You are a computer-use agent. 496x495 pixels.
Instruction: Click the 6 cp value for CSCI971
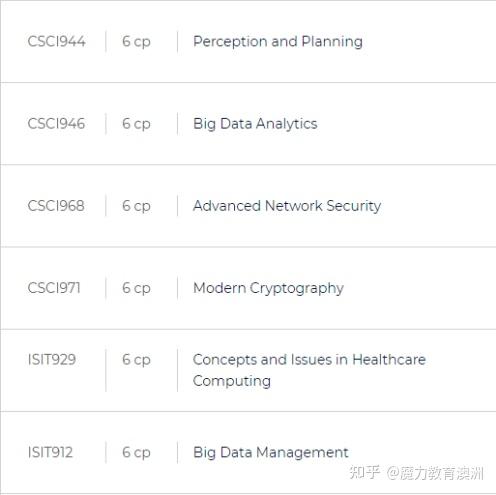[136, 288]
